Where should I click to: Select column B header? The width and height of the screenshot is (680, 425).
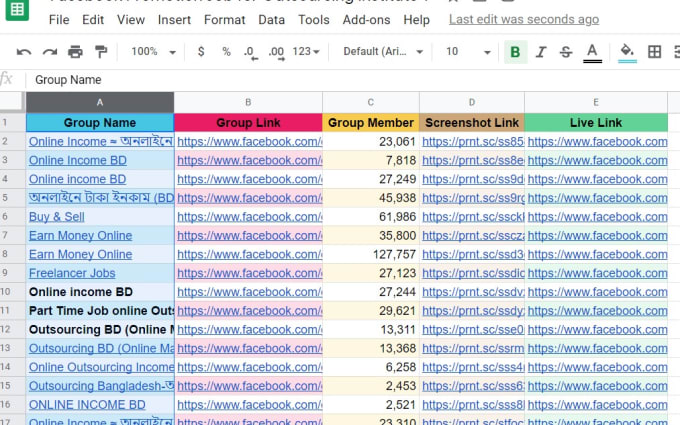click(x=248, y=103)
